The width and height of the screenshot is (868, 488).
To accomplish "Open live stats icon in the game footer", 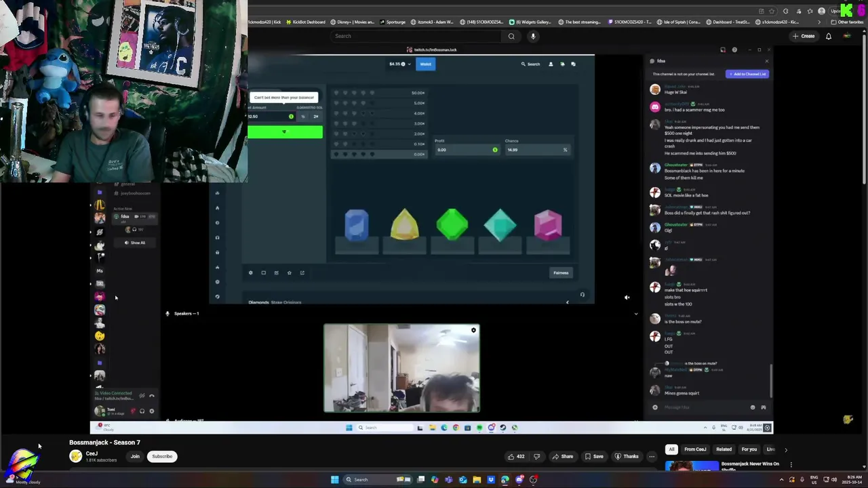I will pyautogui.click(x=277, y=272).
